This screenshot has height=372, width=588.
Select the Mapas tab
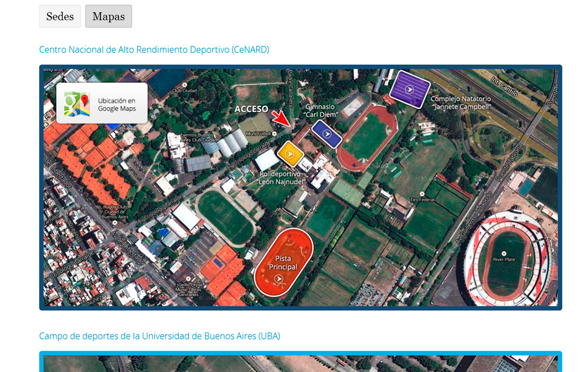point(108,16)
